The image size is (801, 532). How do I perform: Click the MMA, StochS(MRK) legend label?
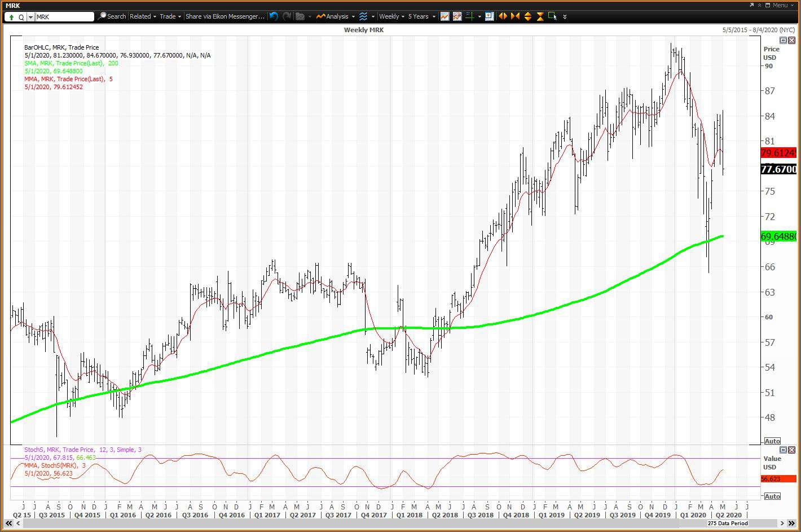pos(55,465)
